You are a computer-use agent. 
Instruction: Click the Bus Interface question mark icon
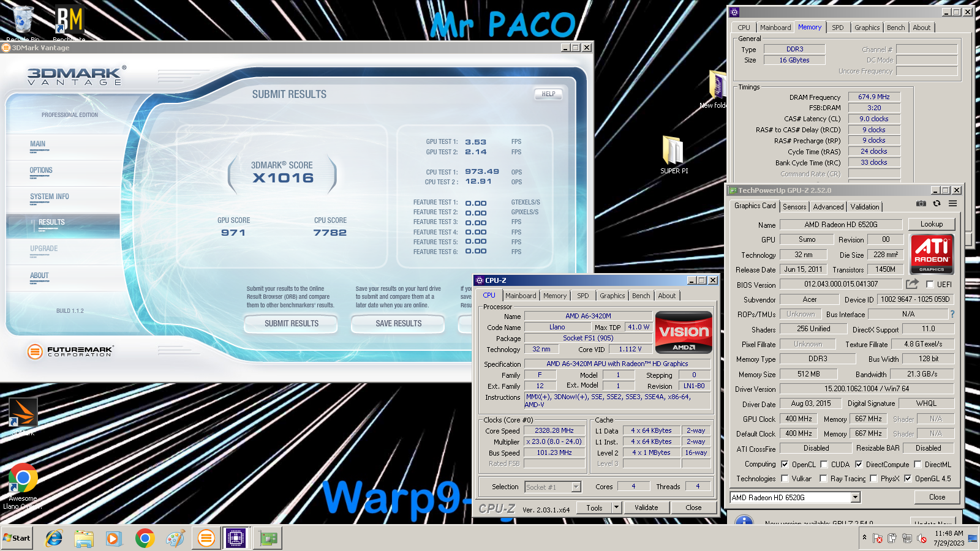pyautogui.click(x=952, y=314)
